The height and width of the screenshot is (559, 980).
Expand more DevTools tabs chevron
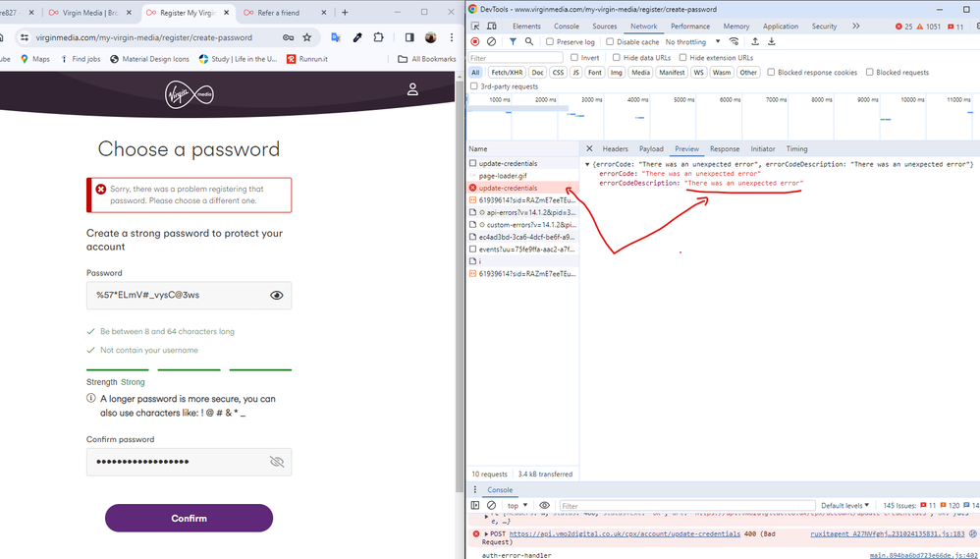pos(855,27)
